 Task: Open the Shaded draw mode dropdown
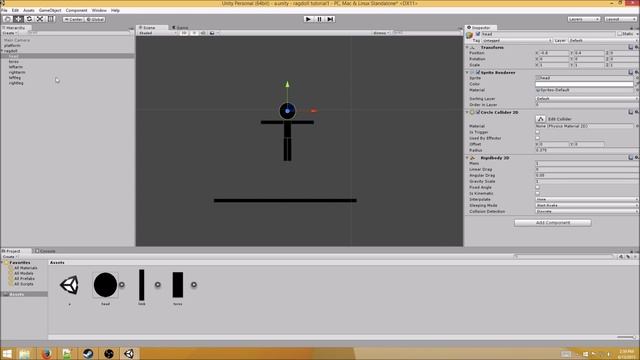(158, 33)
